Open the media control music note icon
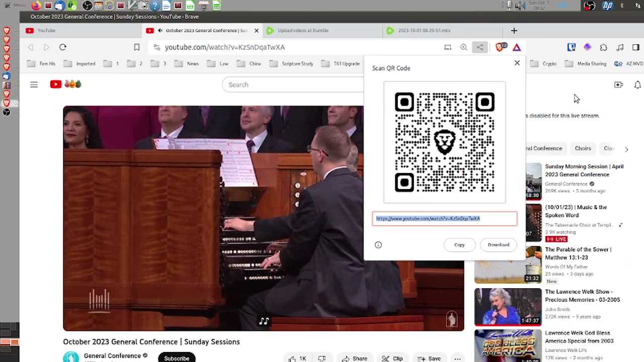 (620, 47)
